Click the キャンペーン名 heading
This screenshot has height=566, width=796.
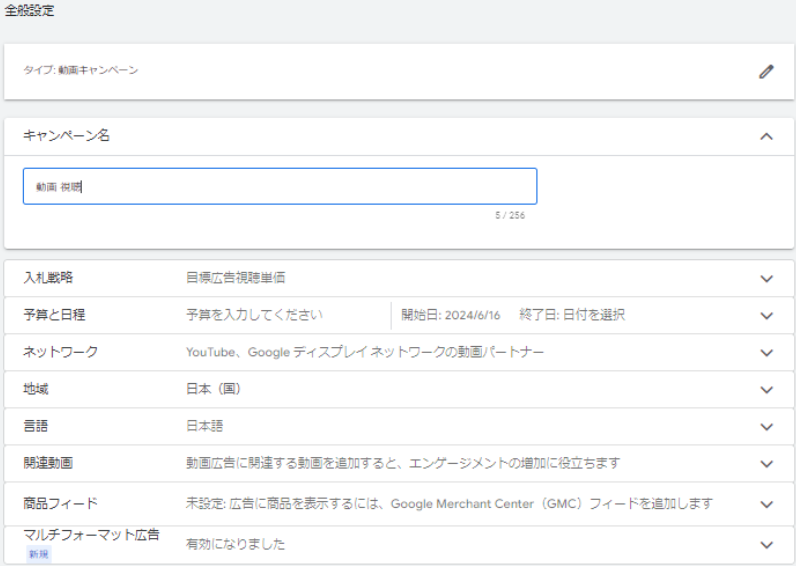[67, 136]
